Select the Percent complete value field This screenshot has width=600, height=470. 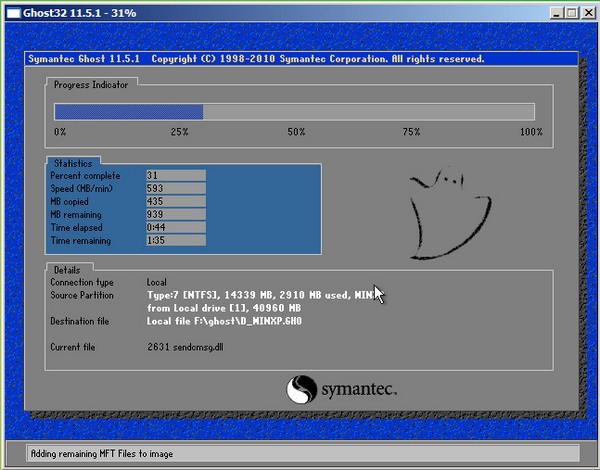(x=175, y=176)
